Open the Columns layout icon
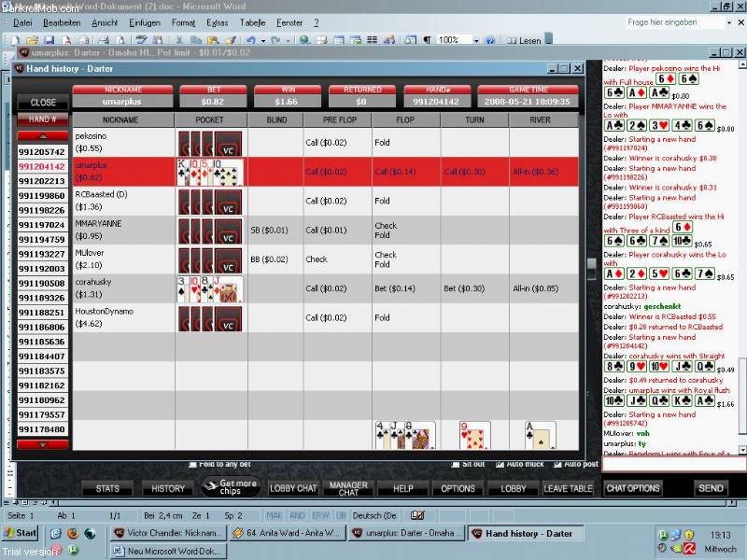 pos(372,40)
